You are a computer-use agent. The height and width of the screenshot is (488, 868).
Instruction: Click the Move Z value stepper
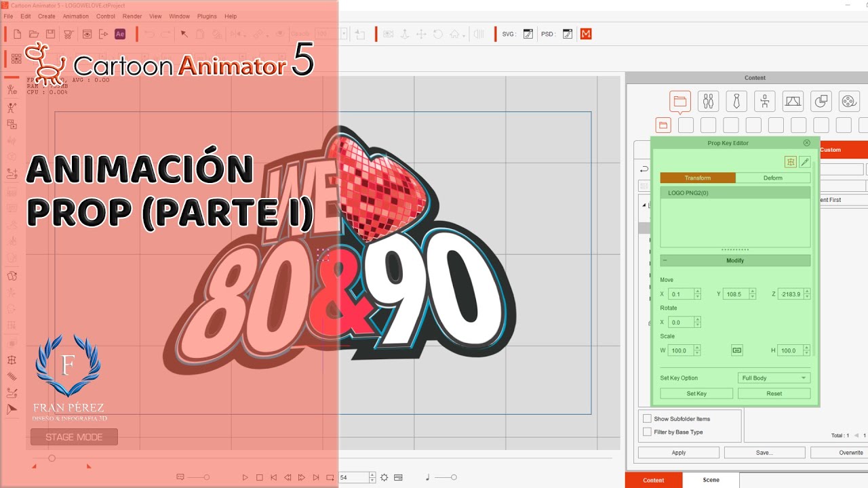(807, 294)
